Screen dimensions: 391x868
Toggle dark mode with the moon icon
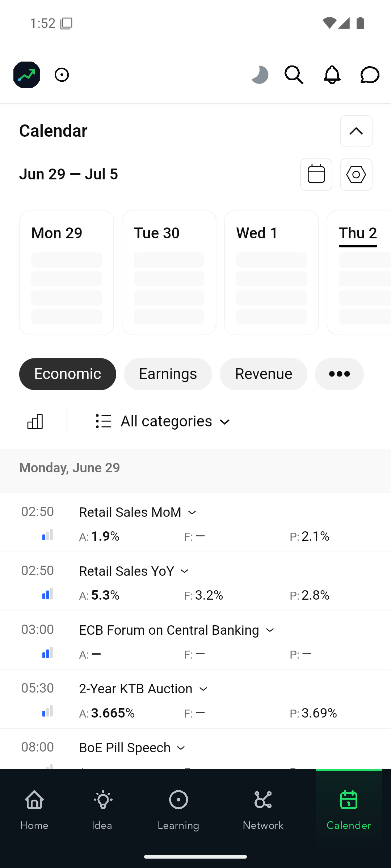pyautogui.click(x=260, y=75)
